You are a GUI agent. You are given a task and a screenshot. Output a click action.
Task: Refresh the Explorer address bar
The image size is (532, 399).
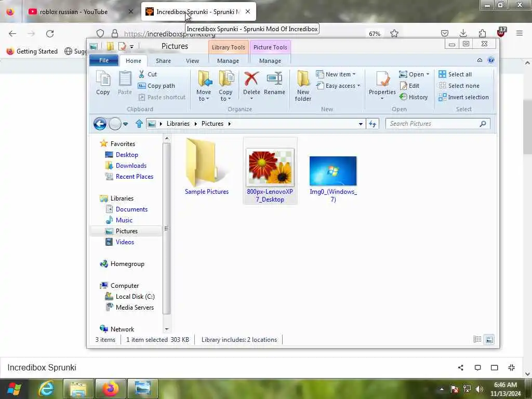[x=373, y=124]
